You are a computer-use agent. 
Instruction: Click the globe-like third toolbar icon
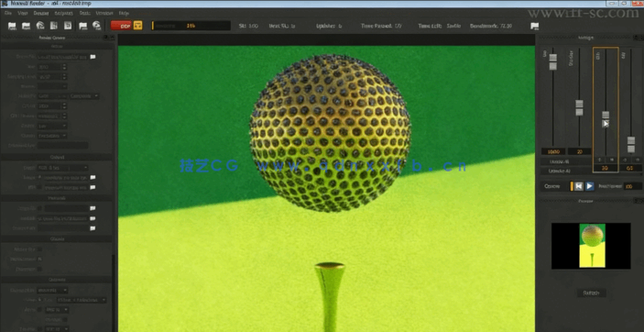39,26
